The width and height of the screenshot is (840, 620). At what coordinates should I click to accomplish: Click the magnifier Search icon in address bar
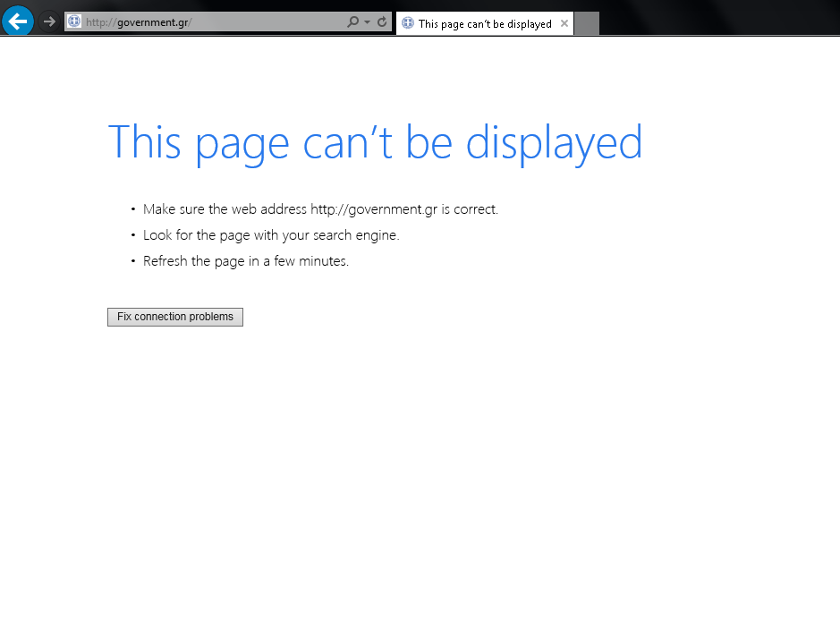click(352, 22)
